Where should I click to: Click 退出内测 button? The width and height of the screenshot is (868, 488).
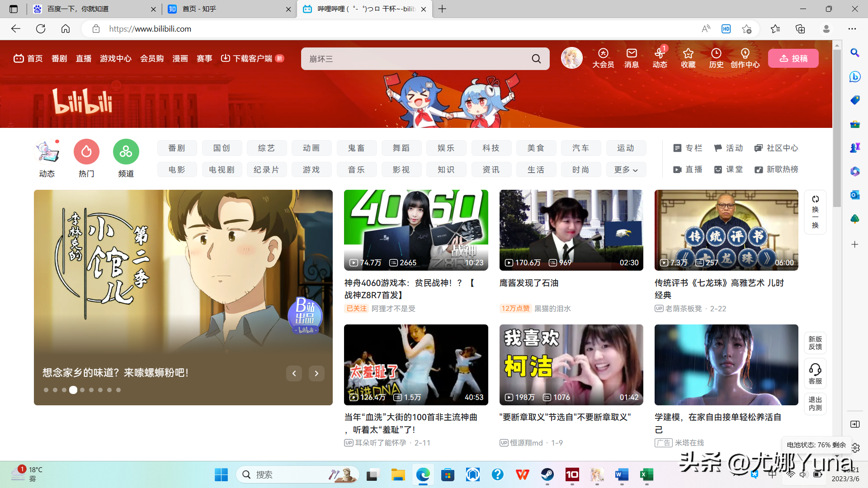click(x=815, y=404)
